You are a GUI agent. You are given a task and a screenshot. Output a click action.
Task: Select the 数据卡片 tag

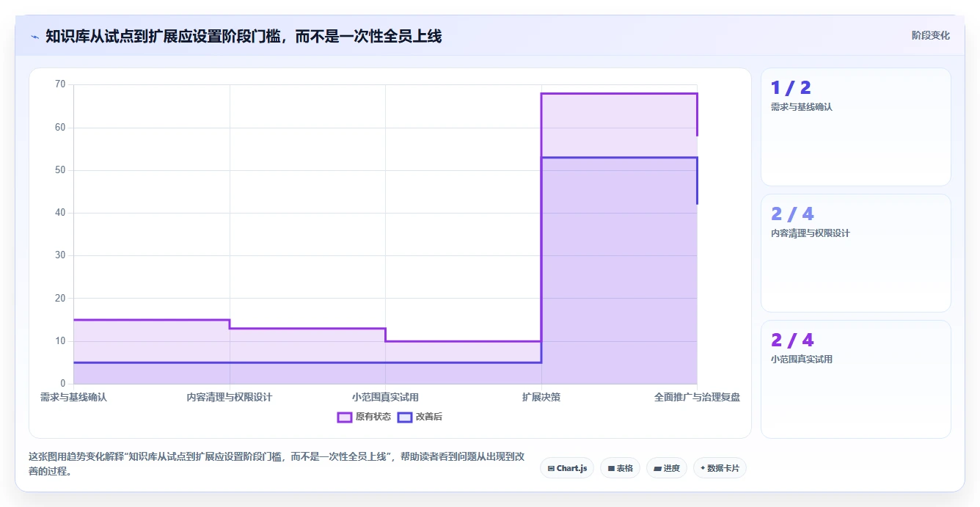pyautogui.click(x=720, y=468)
